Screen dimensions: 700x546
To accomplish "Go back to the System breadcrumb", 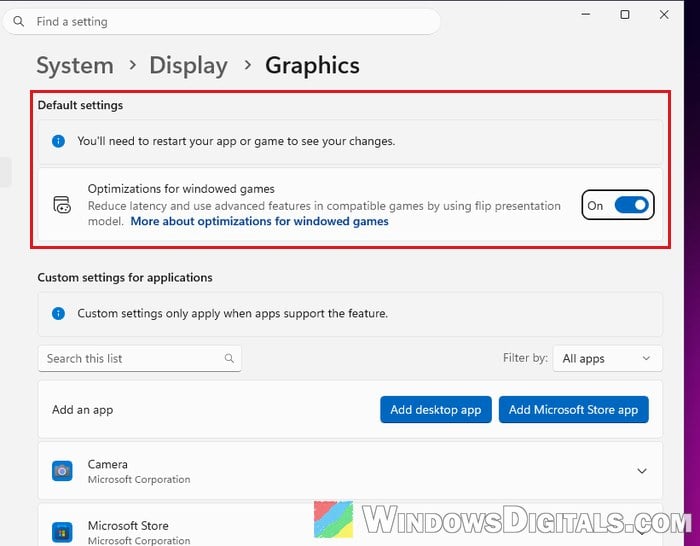I will [75, 66].
